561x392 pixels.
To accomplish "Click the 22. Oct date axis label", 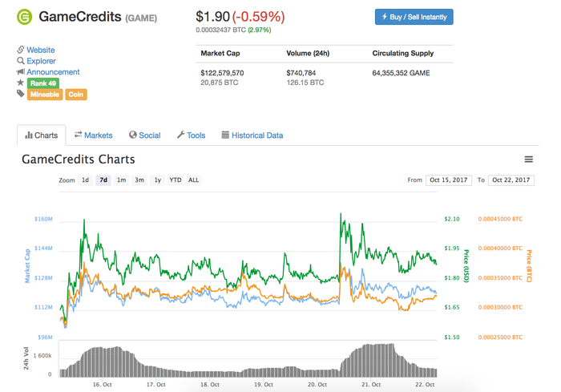I will coord(425,385).
